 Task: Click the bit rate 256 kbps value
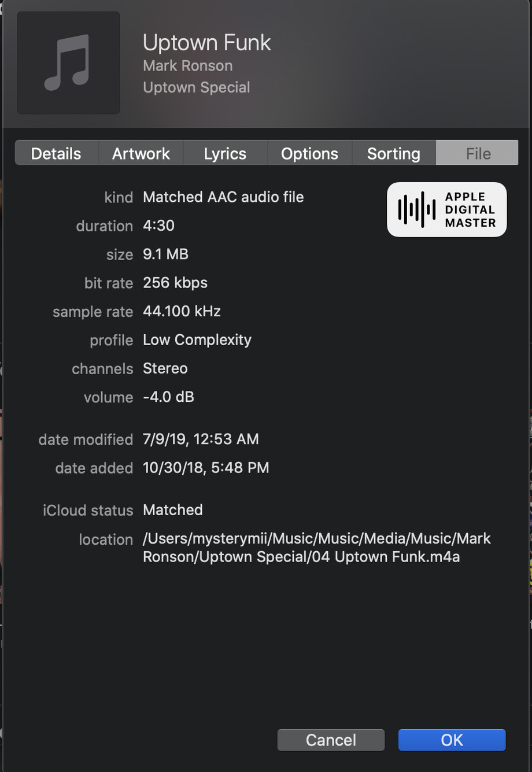(x=175, y=283)
